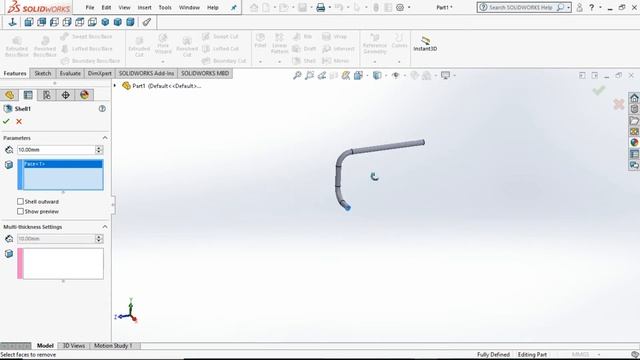The image size is (640, 360).
Task: Open the ConfigurationManager panel tab
Action: coord(47,95)
